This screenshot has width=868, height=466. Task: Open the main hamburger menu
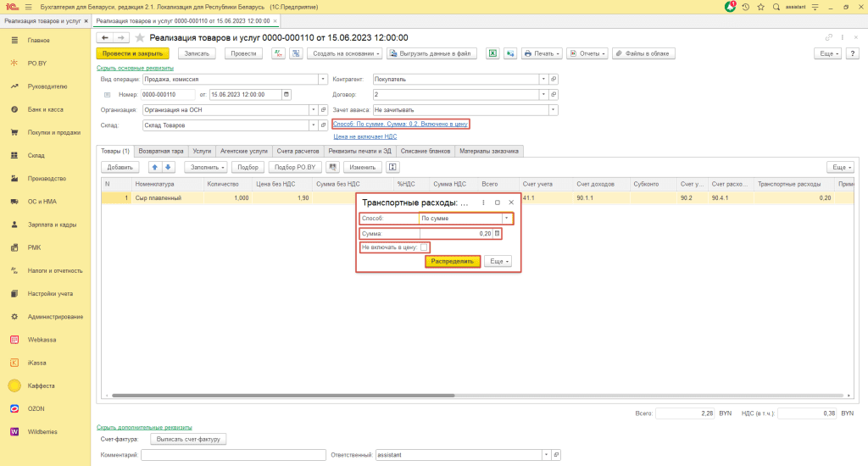tap(28, 7)
